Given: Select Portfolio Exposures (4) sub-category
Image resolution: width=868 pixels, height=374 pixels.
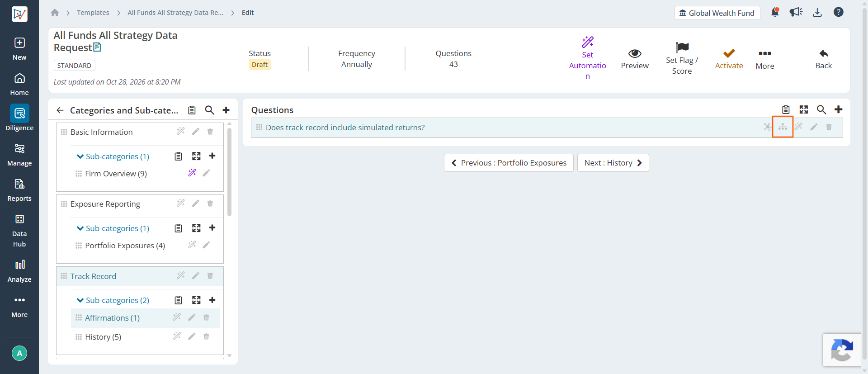Looking at the screenshot, I should (125, 246).
